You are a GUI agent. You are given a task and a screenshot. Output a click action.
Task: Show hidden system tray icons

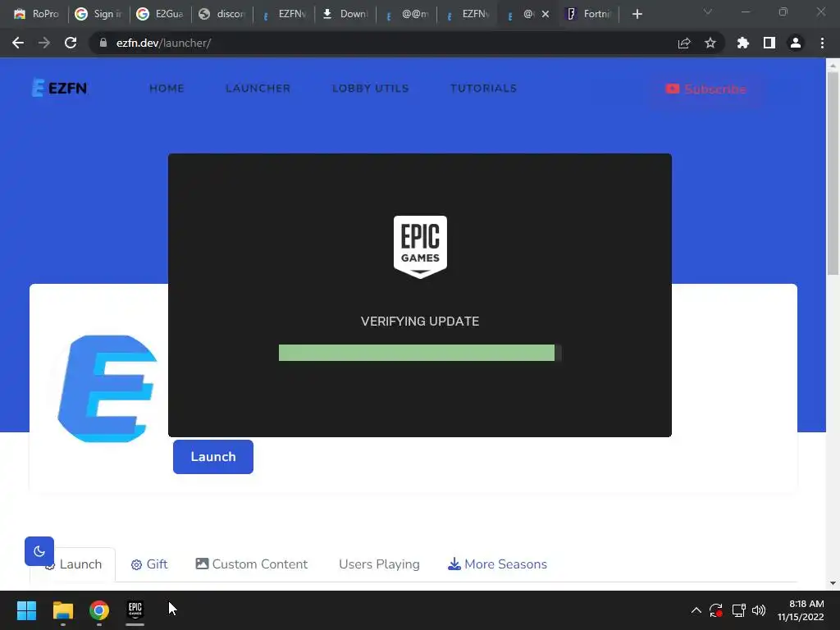click(x=696, y=610)
